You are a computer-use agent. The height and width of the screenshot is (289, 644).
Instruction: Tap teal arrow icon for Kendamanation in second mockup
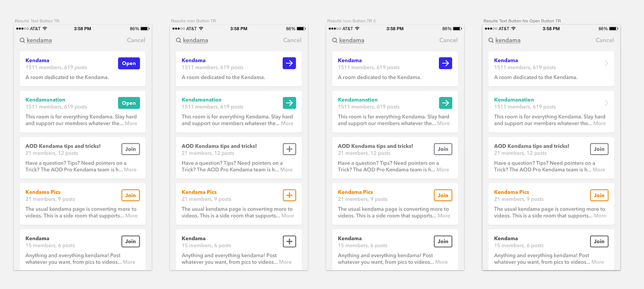tap(289, 103)
